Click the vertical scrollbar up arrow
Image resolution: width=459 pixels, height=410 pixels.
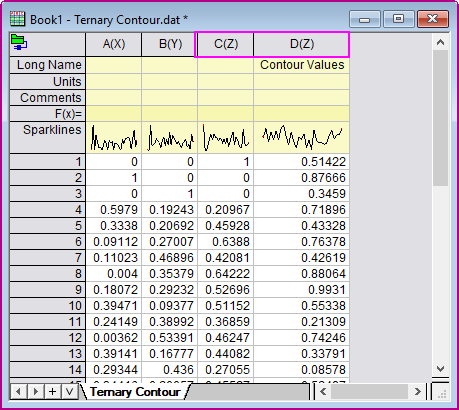(440, 42)
